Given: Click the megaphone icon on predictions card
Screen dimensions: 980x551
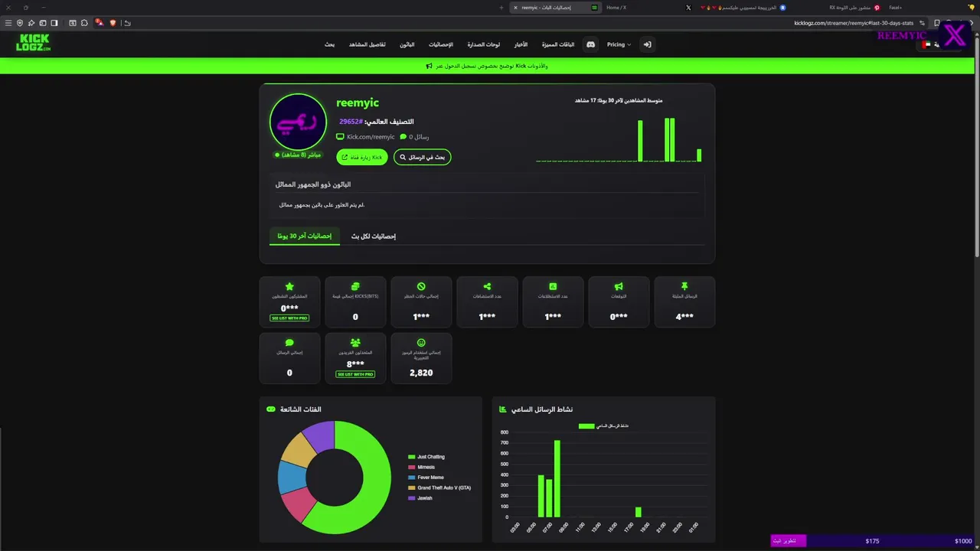Looking at the screenshot, I should [x=619, y=286].
